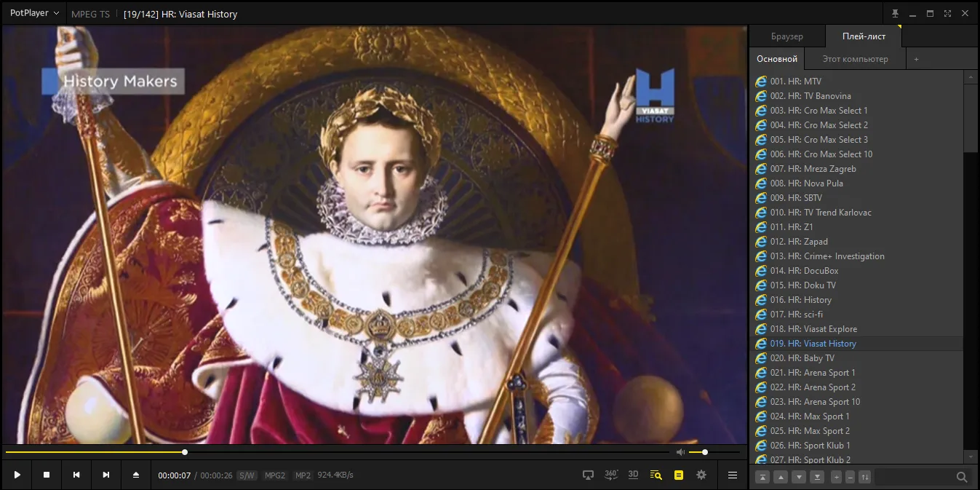Click the elapsed time 00:00:07

pyautogui.click(x=175, y=475)
